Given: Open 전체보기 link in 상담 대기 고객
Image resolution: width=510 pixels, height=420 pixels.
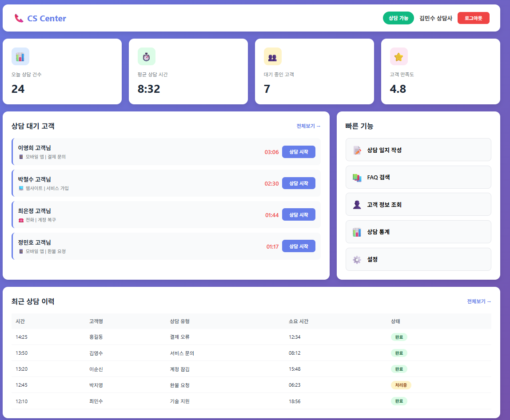Looking at the screenshot, I should [x=308, y=126].
